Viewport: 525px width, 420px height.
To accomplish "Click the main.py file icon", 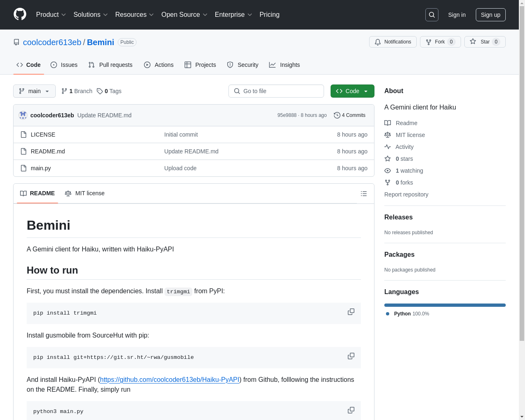I will click(23, 168).
